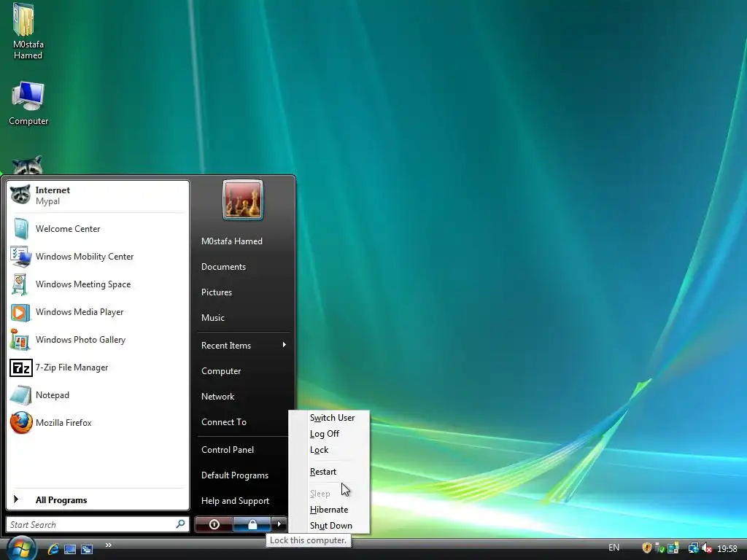
Task: Open the M0stafa Hamed desktop folder icon
Action: pyautogui.click(x=28, y=31)
